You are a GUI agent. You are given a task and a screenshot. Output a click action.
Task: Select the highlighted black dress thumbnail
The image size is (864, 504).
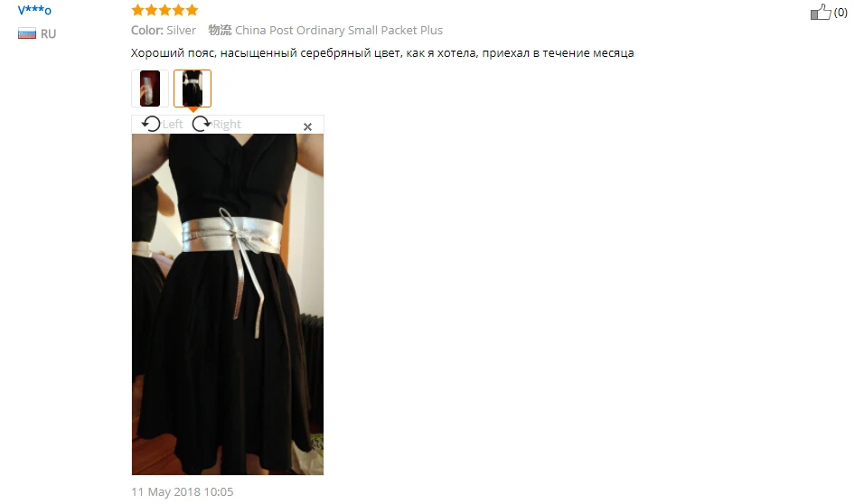pyautogui.click(x=193, y=89)
